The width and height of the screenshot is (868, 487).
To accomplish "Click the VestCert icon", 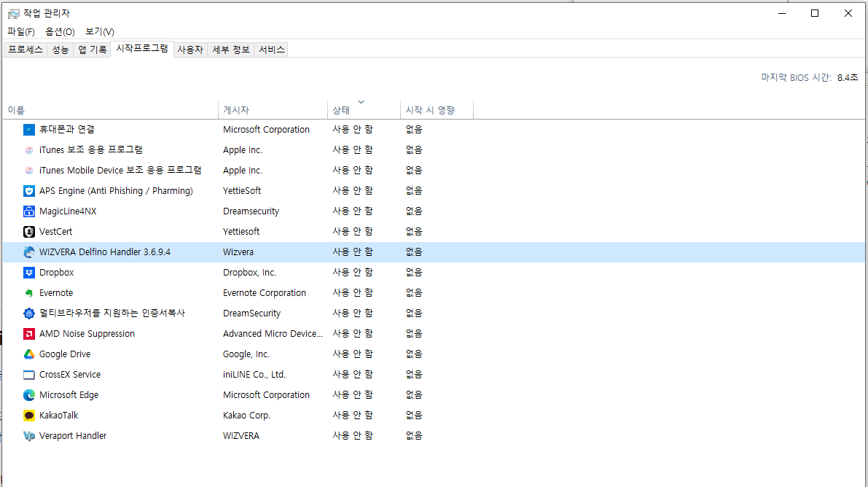I will (x=29, y=232).
